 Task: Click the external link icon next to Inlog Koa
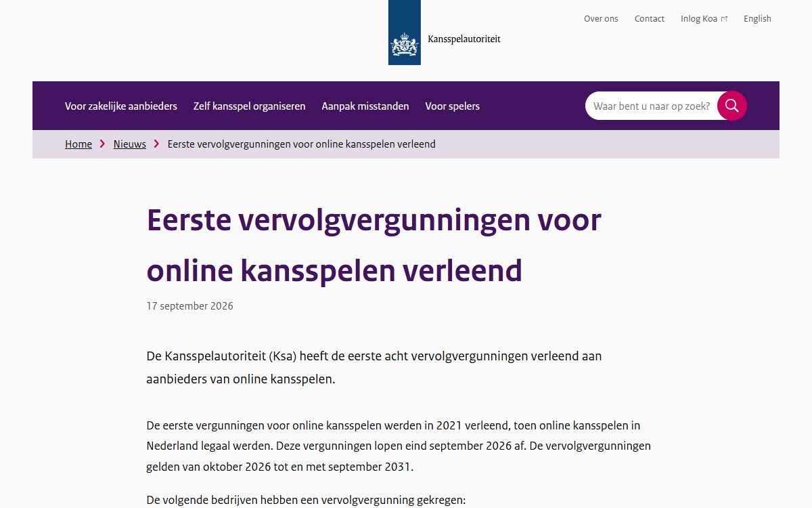coord(724,19)
